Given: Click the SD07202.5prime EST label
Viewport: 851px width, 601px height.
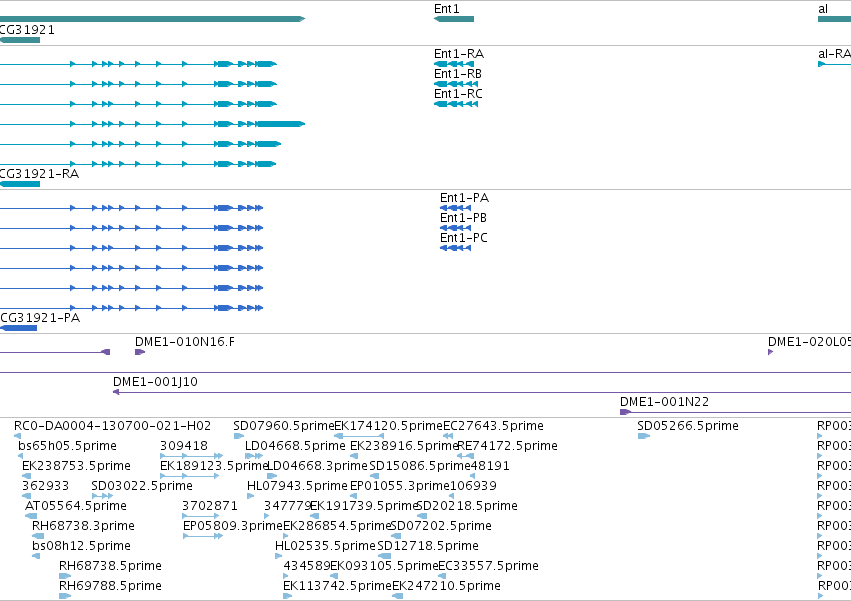Looking at the screenshot, I should coord(441,526).
